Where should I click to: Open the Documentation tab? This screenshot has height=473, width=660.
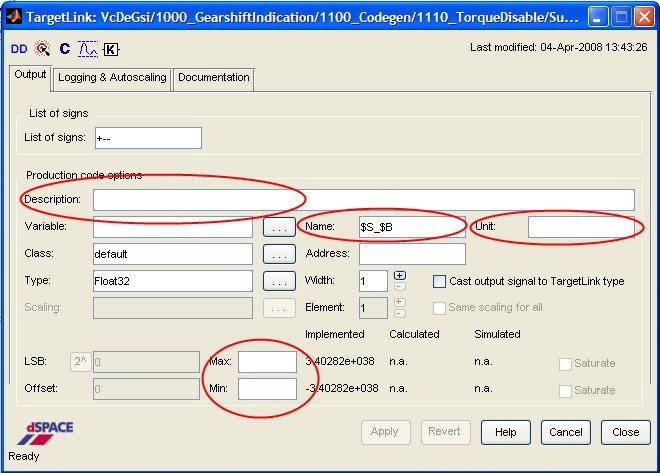(213, 78)
